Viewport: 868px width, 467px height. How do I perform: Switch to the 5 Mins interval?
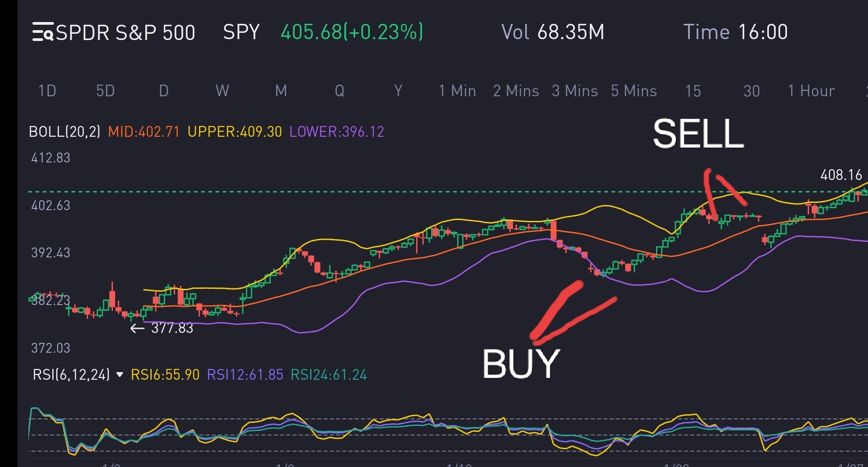coord(634,91)
